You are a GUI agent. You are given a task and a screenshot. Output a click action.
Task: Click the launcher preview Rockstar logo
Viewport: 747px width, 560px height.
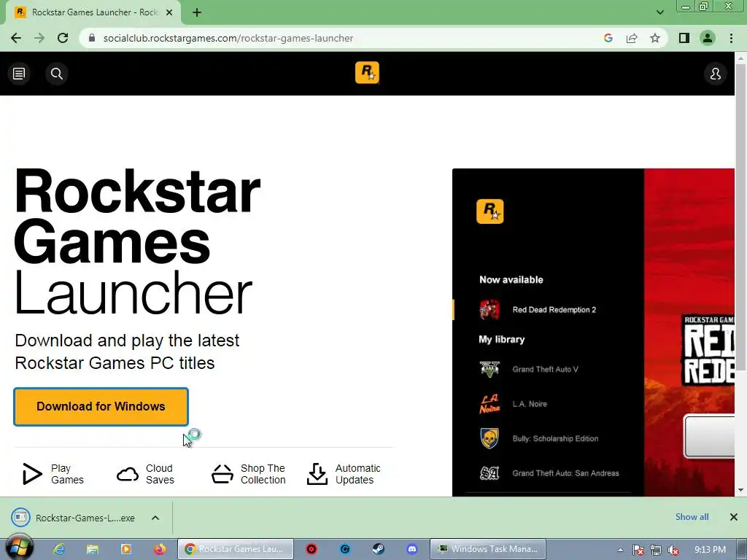[x=489, y=211]
